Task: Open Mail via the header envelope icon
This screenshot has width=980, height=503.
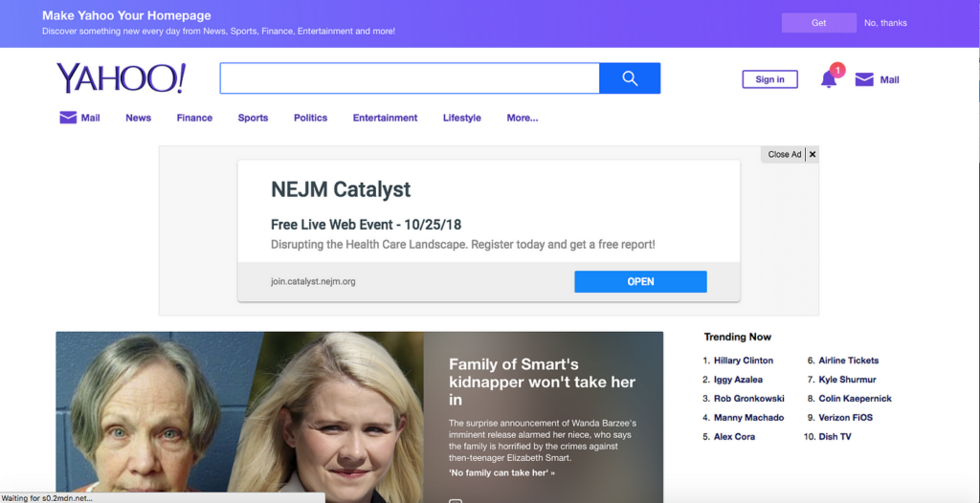Action: point(864,79)
